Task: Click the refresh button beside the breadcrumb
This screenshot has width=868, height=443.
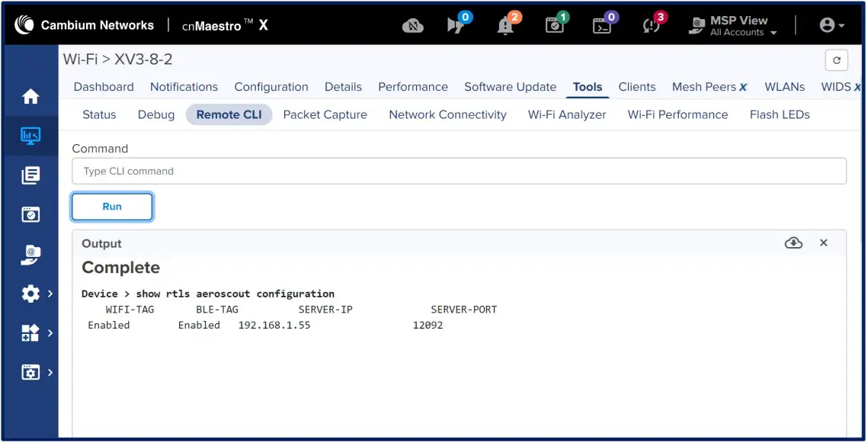Action: tap(837, 59)
